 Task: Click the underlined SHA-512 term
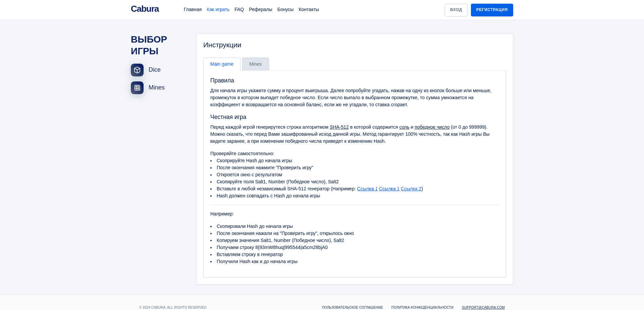pos(339,127)
